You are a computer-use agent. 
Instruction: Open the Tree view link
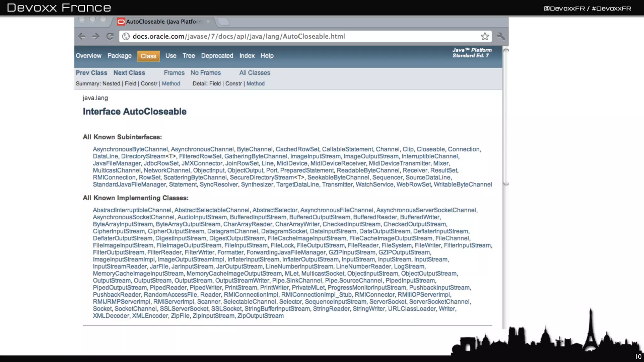(189, 56)
